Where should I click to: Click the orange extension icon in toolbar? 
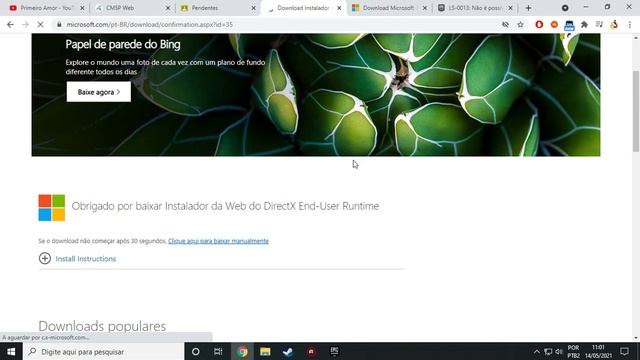click(x=554, y=24)
